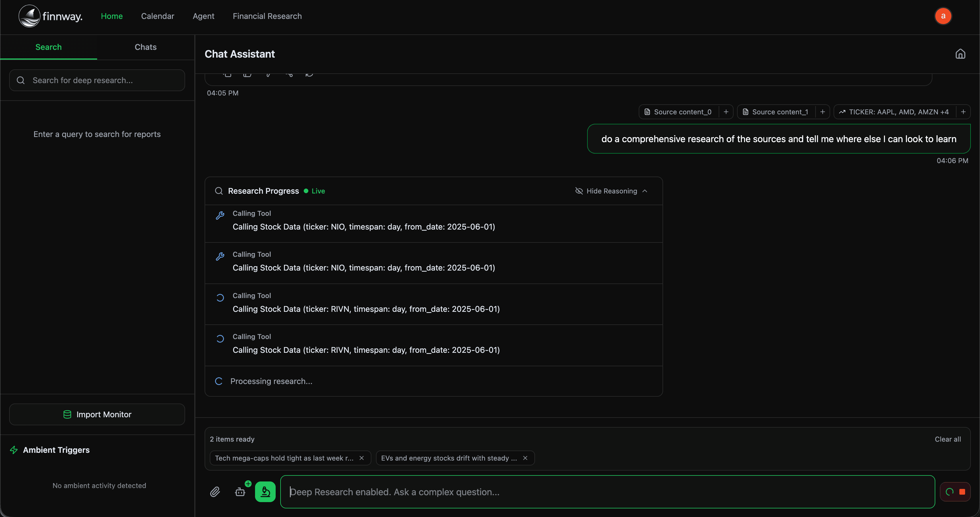
Task: Click the paperclip attach file icon
Action: click(215, 492)
